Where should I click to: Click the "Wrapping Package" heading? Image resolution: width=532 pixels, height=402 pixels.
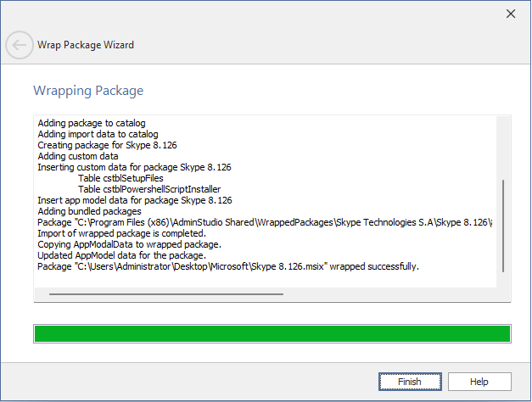point(88,91)
